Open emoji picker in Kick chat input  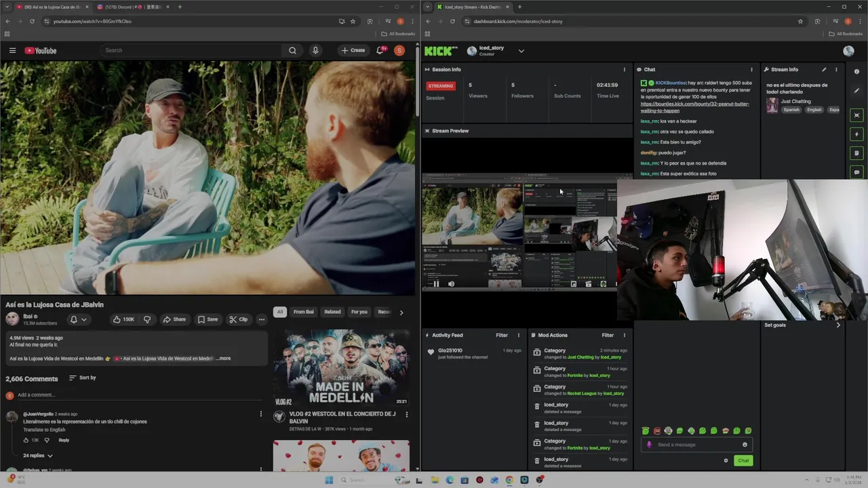(745, 445)
